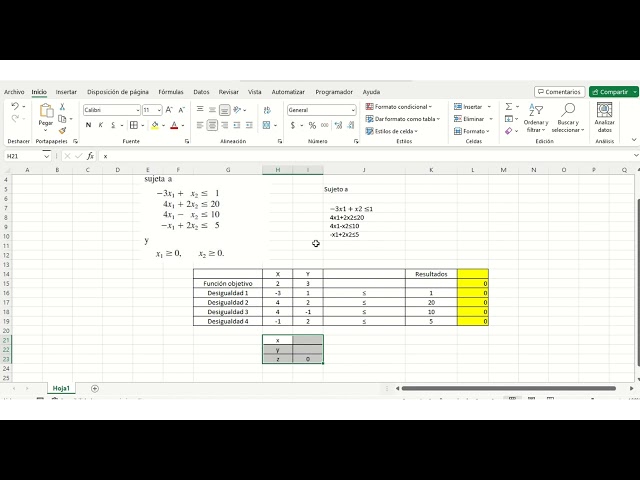Viewport: 640px width, 480px height.
Task: Apply thousands separator style
Action: point(324,125)
